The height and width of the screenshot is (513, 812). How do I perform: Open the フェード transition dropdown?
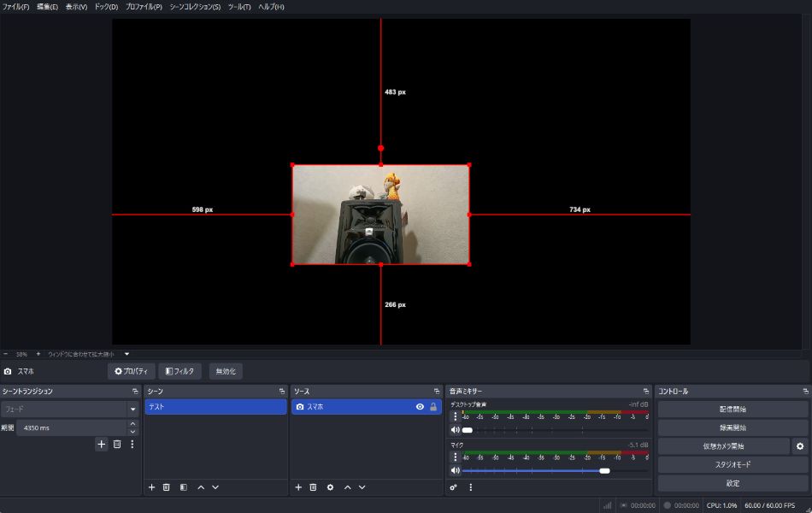coord(132,410)
